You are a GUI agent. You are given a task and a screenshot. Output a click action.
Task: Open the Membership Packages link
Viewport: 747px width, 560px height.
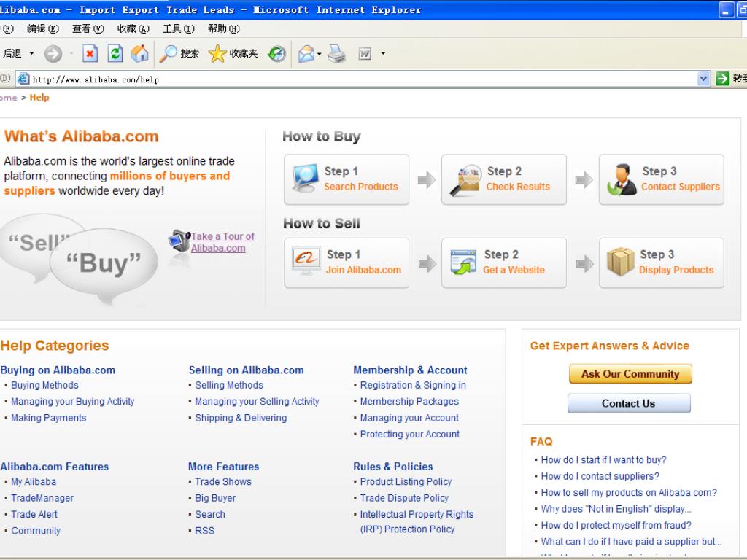click(x=409, y=402)
